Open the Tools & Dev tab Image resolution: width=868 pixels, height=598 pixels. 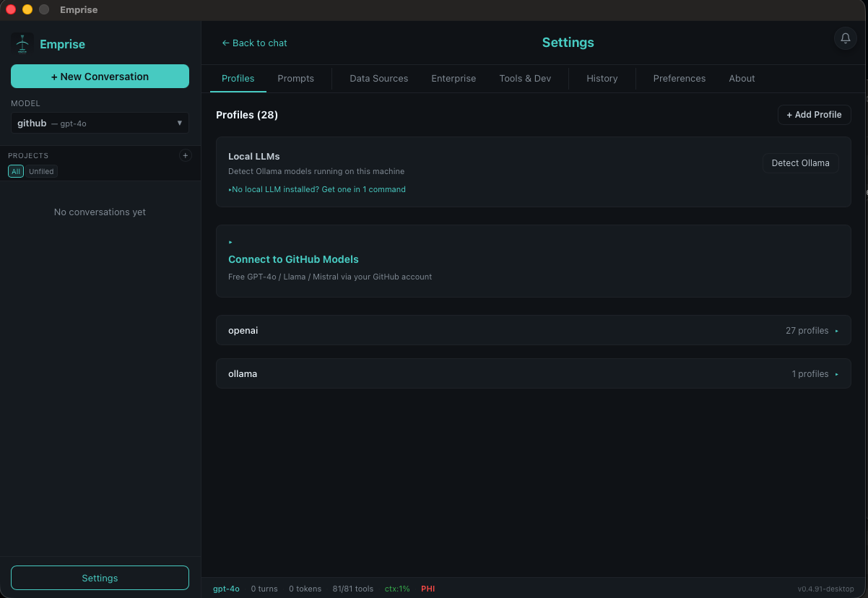click(525, 78)
